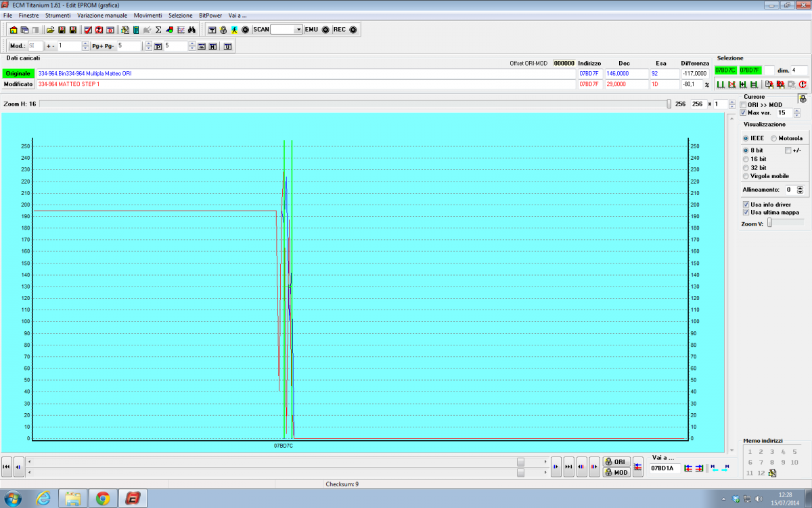Open the Strumenti menu
Viewport: 812px width, 508px height.
[x=58, y=15]
